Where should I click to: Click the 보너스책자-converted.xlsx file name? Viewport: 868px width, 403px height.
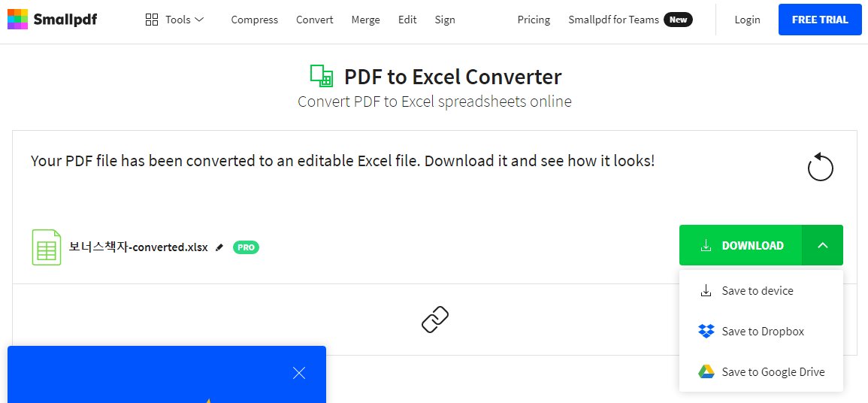coord(138,247)
